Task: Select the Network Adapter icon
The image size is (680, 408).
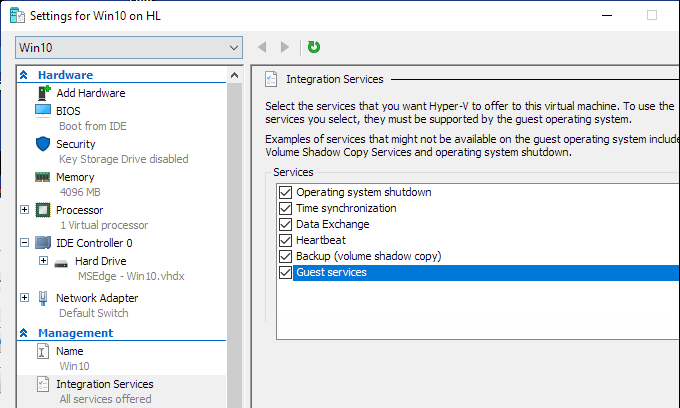Action: 42,298
